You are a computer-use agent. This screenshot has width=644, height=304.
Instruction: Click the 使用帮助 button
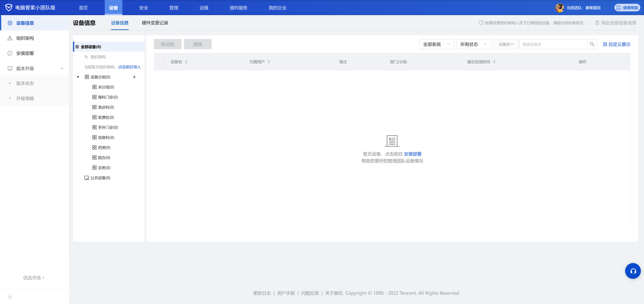click(627, 8)
